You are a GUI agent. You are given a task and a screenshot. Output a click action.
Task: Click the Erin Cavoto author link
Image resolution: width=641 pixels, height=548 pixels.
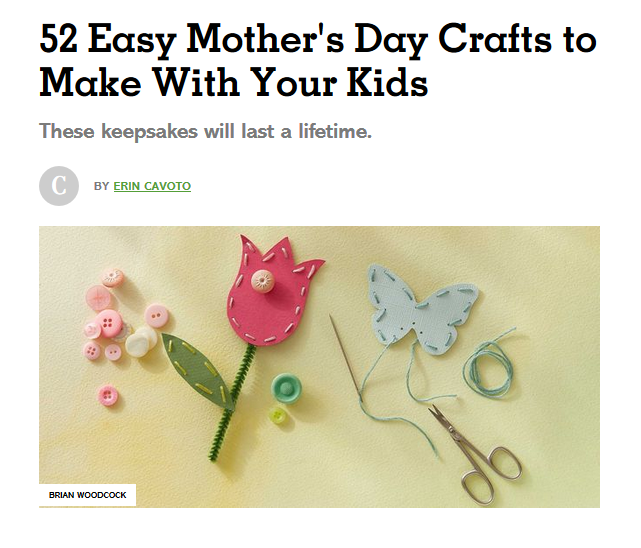pyautogui.click(x=152, y=186)
